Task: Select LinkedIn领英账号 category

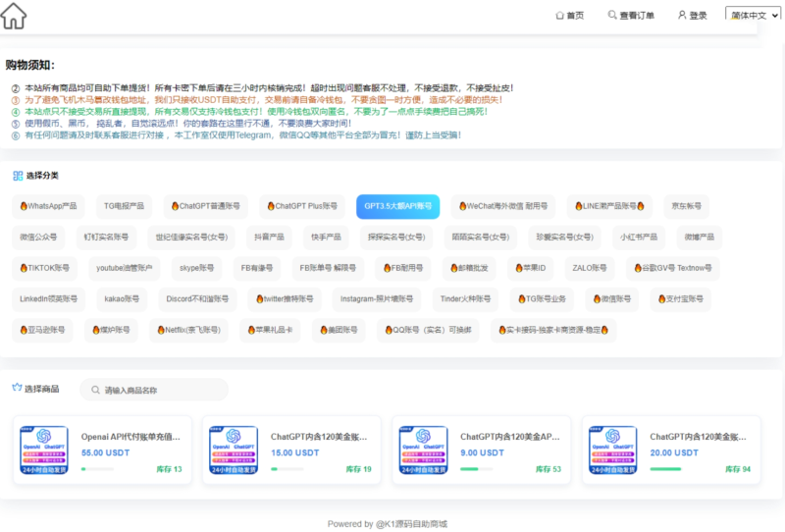Action: 48,299
